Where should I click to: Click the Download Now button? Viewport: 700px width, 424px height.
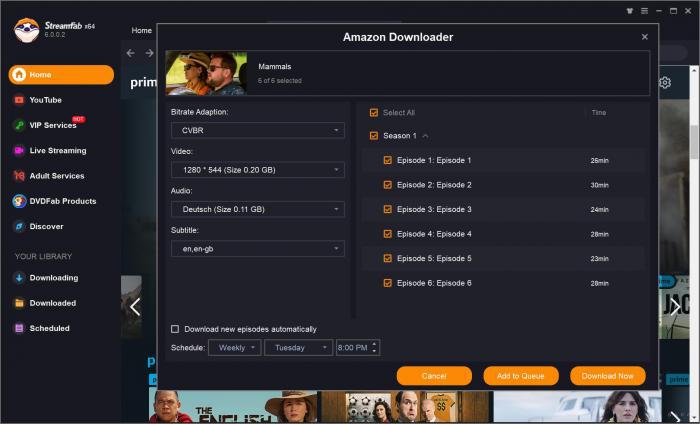[x=607, y=376]
